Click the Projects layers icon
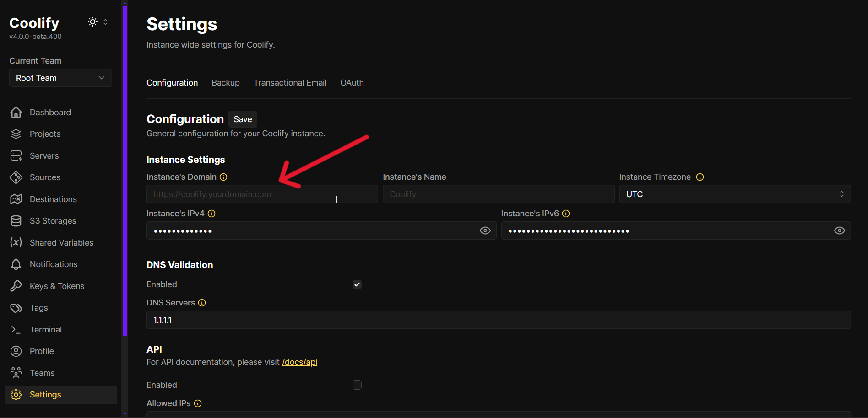The width and height of the screenshot is (868, 418). pos(16,134)
